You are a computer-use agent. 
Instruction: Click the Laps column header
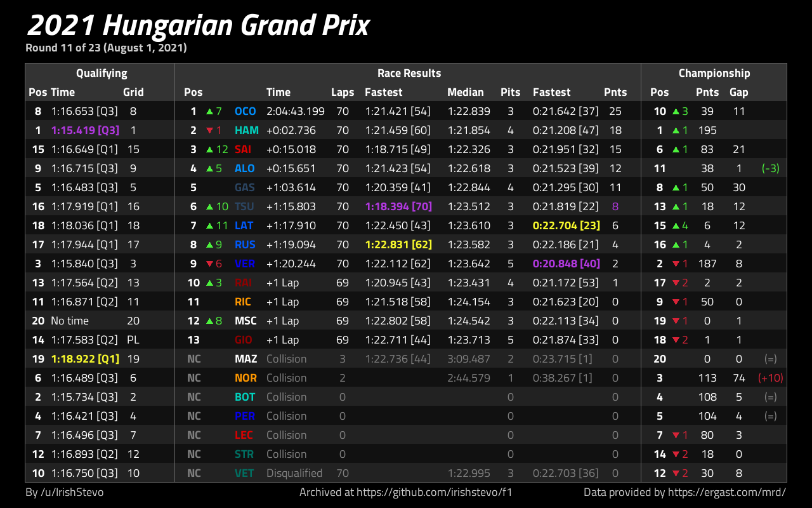[343, 92]
